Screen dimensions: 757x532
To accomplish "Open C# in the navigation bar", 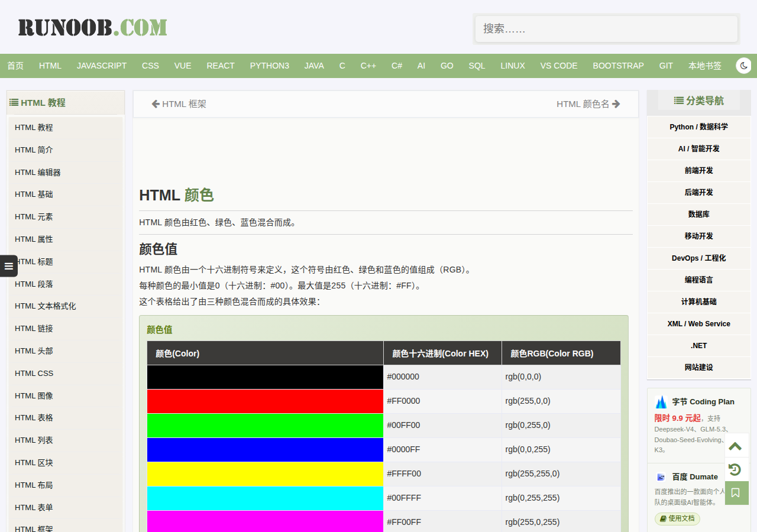I will pos(397,66).
